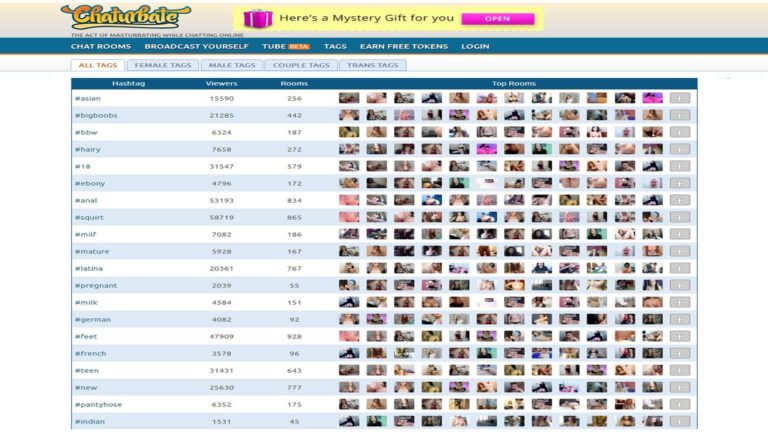Expand the #german row plus button
The image size is (768, 432).
pos(679,320)
